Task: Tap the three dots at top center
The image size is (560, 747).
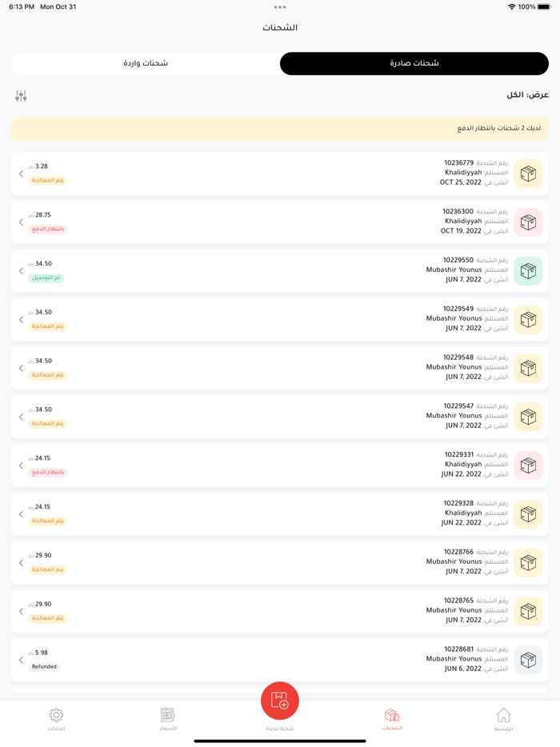Action: click(280, 7)
